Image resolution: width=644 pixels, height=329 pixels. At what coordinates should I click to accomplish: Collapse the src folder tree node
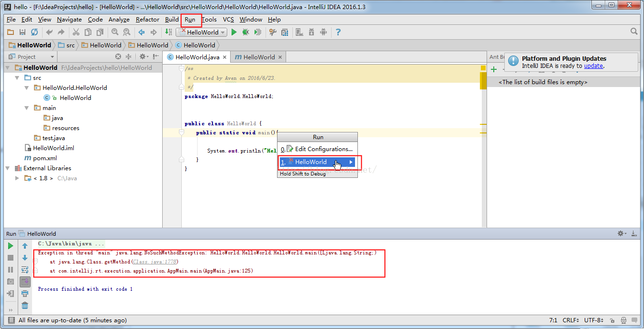(17, 77)
